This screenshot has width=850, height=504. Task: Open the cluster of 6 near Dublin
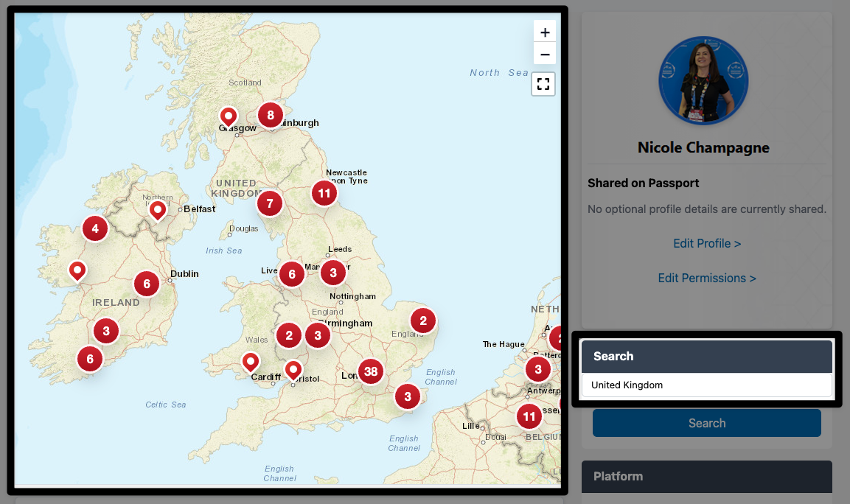[x=147, y=284]
